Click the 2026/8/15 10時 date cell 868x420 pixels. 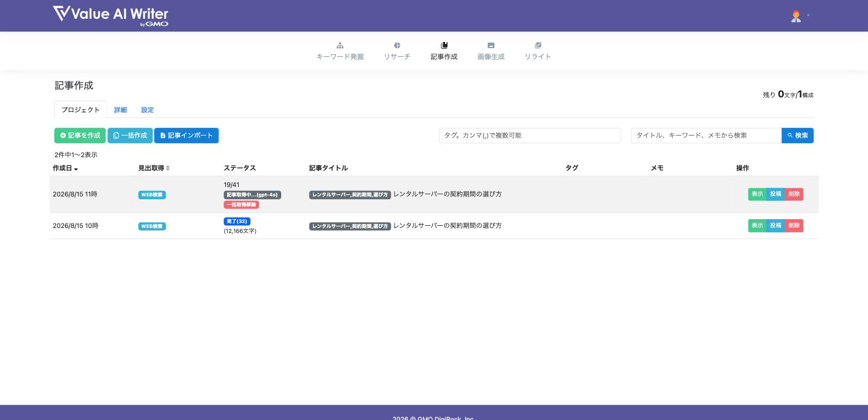coord(75,226)
